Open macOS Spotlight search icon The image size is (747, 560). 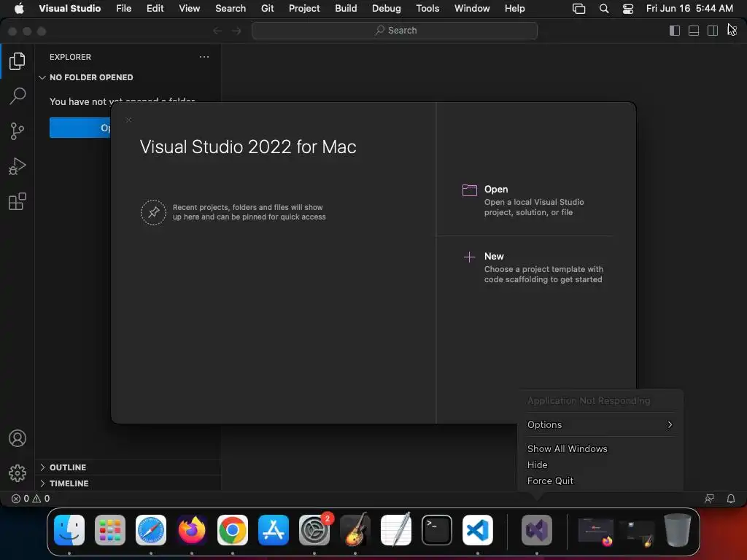coord(604,9)
